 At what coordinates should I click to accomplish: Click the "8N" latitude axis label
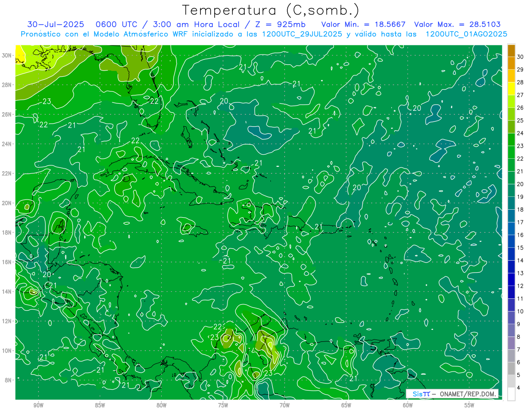coord(9,380)
